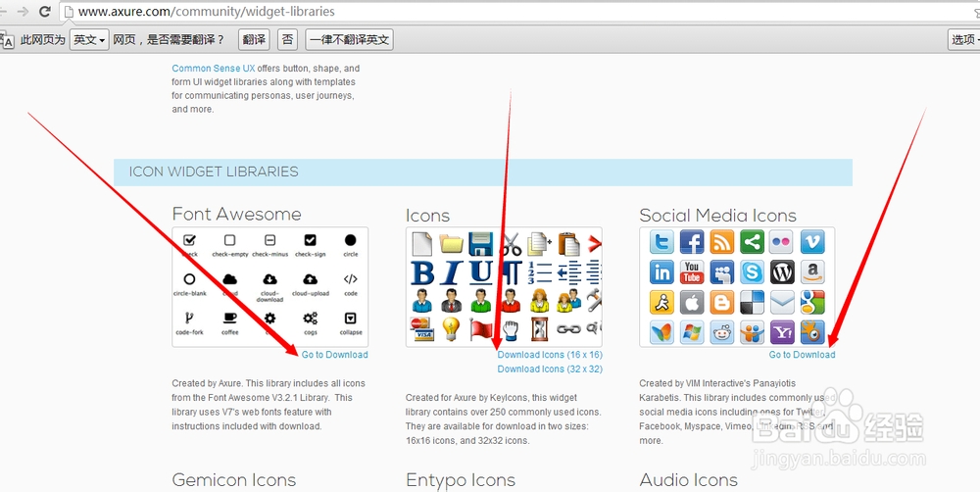The height and width of the screenshot is (492, 980).
Task: Click the yellow folder icon
Action: pyautogui.click(x=451, y=244)
